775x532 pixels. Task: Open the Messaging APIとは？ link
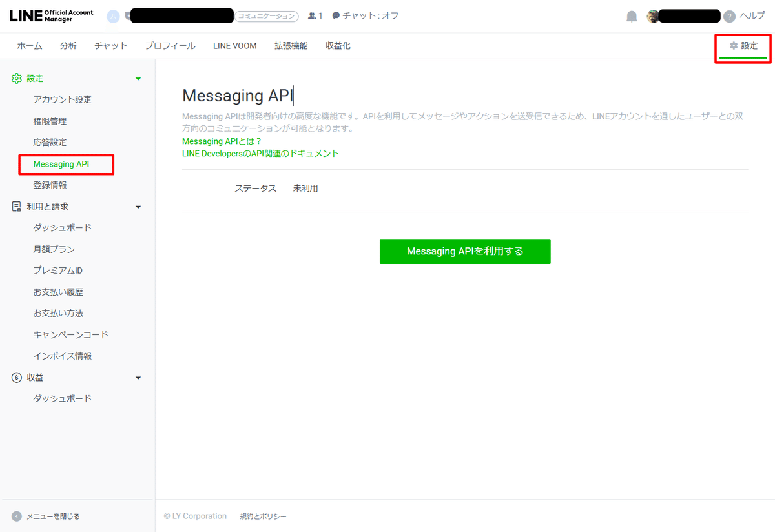click(x=222, y=141)
